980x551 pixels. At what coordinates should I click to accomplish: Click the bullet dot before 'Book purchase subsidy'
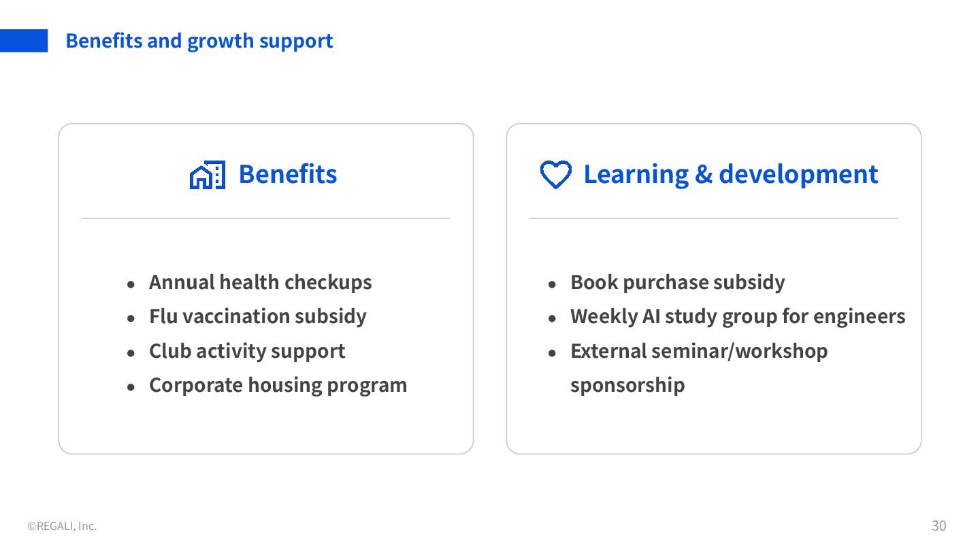click(x=553, y=284)
